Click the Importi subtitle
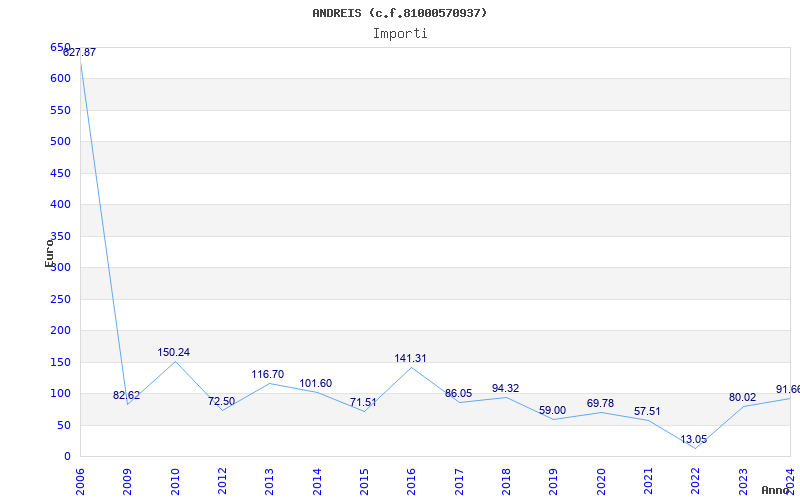Image resolution: width=800 pixels, height=500 pixels. tap(400, 33)
